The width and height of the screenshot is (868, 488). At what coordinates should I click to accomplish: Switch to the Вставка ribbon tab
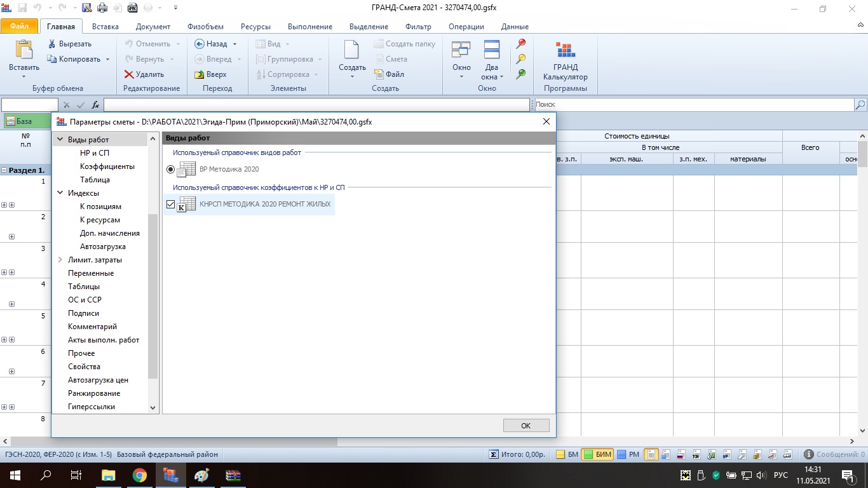point(105,27)
